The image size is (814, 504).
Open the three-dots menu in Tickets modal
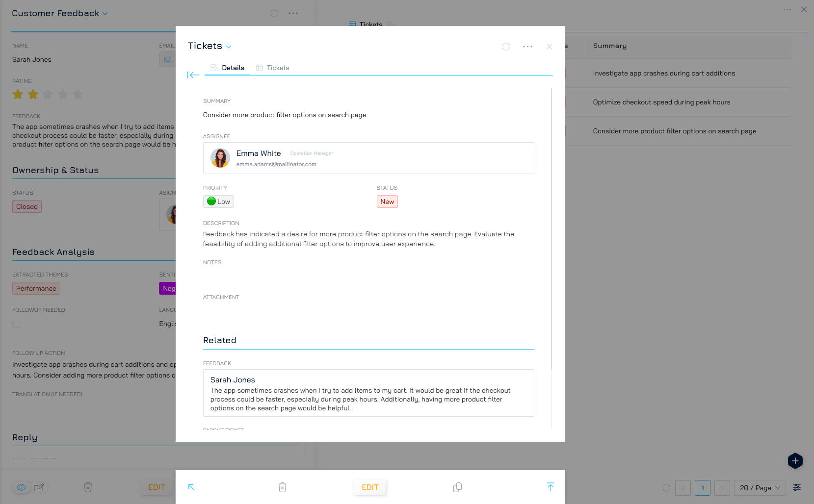[527, 47]
